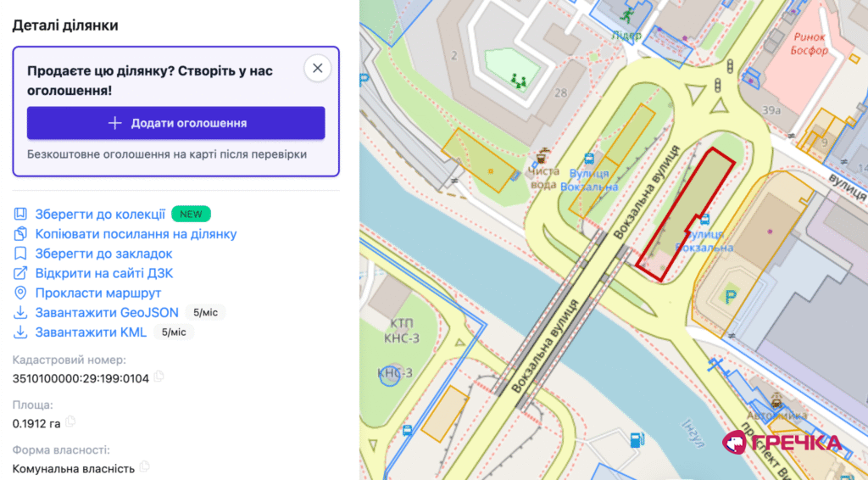Click bookmark icon for Зберегти до закладок
The height and width of the screenshot is (480, 868).
(x=20, y=254)
